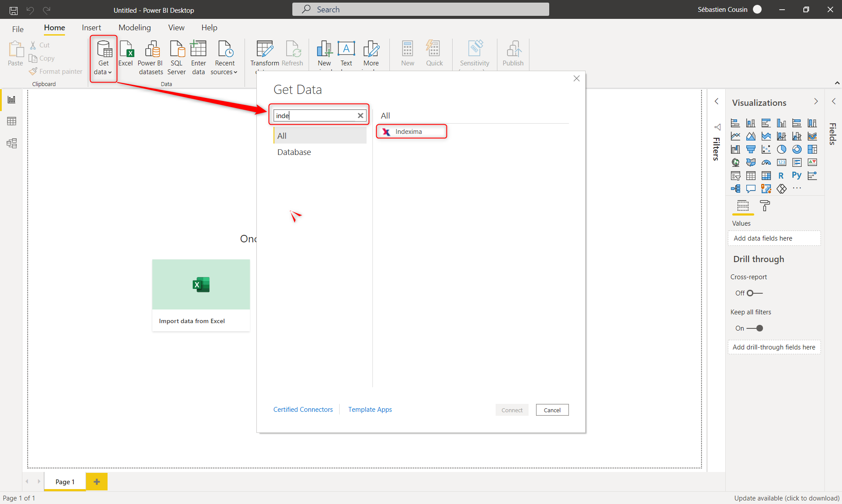Click the Connect button
This screenshot has width=842, height=504.
[512, 410]
